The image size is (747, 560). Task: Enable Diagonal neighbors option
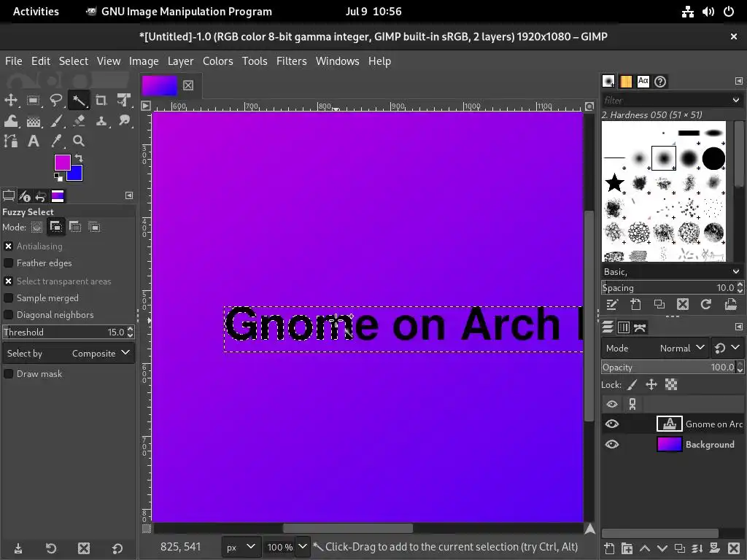8,315
